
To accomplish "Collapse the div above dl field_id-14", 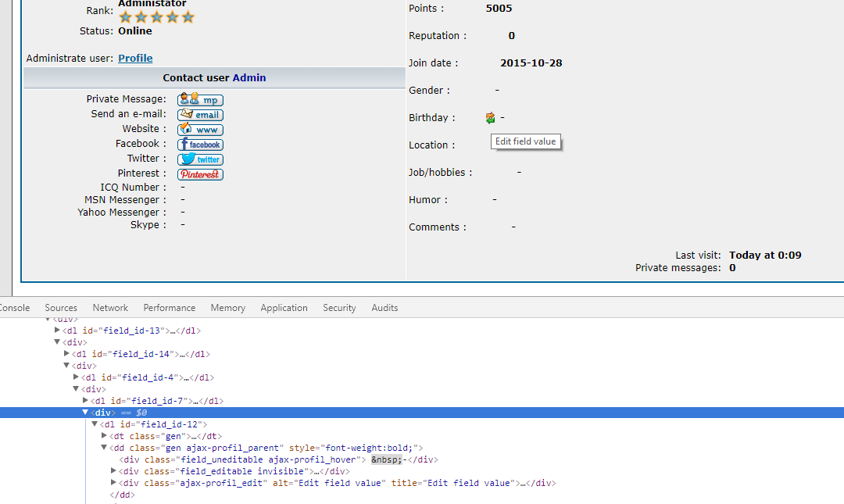I will [57, 342].
